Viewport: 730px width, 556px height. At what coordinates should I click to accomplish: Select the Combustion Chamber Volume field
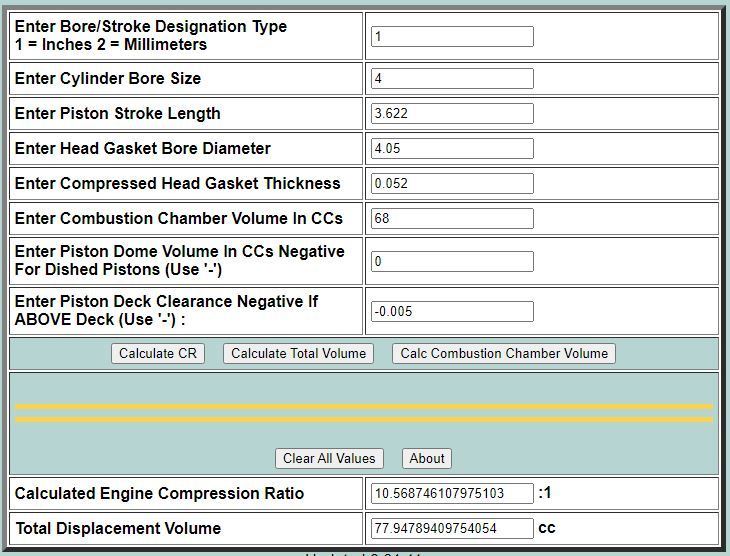(452, 218)
